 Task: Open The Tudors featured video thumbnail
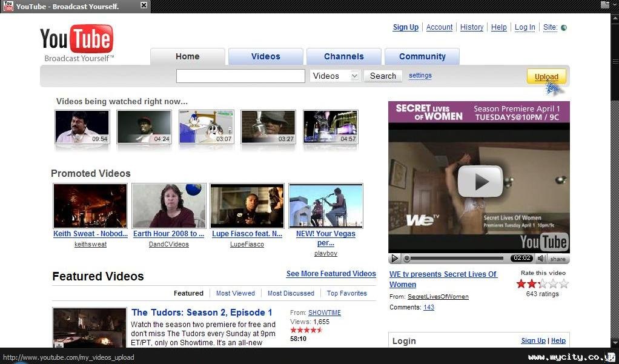click(x=90, y=328)
